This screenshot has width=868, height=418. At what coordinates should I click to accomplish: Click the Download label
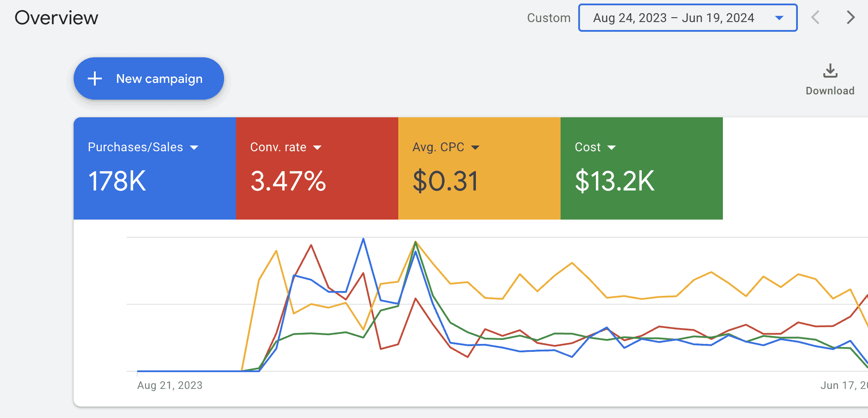point(830,91)
